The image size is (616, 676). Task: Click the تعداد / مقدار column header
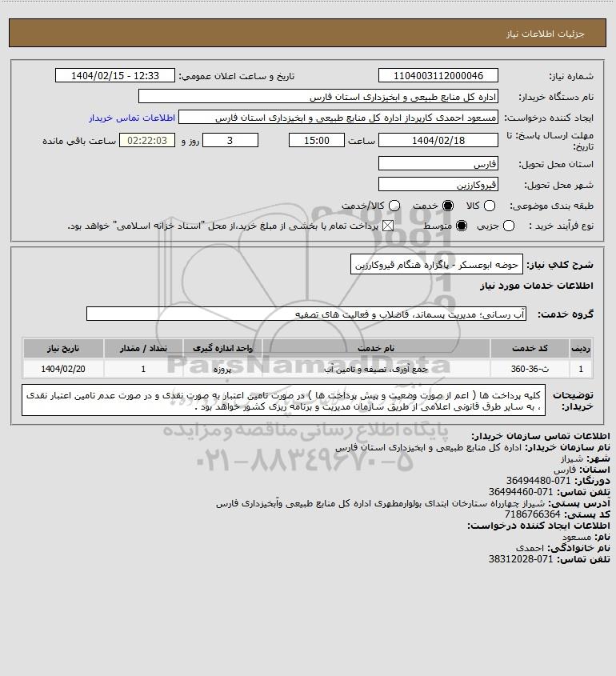(143, 348)
